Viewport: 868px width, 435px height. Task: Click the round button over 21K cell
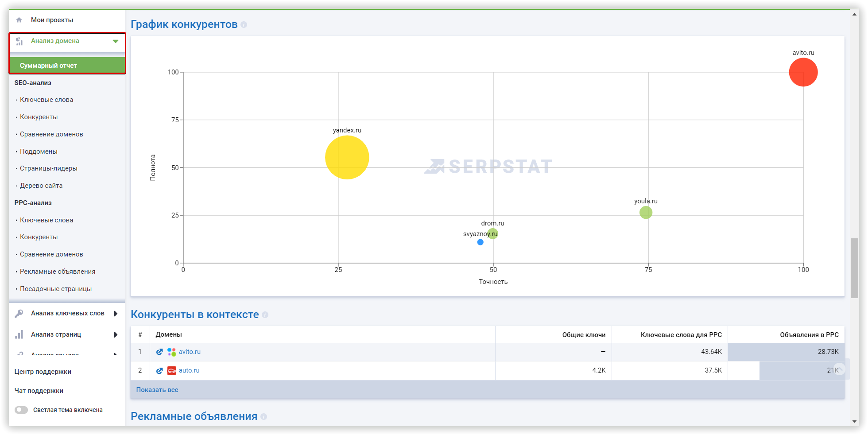tap(840, 369)
